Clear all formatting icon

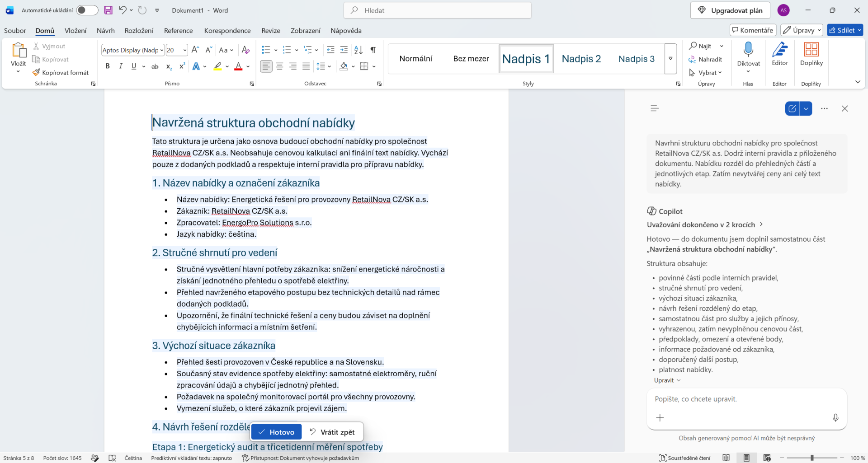(245, 50)
